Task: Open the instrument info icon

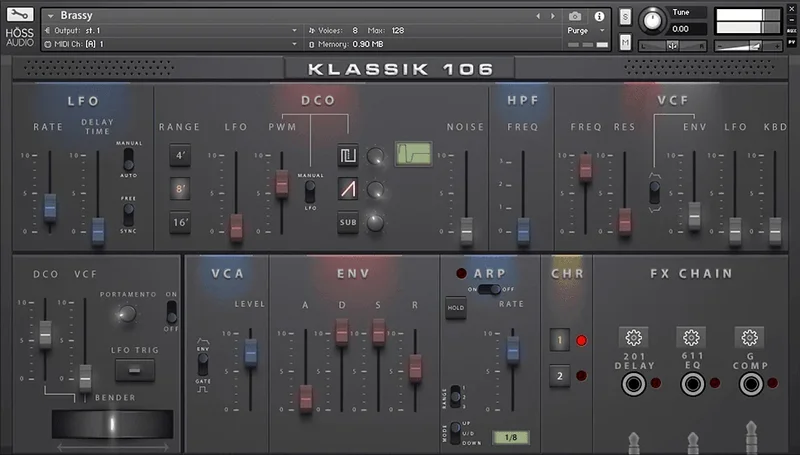Action: tap(599, 16)
